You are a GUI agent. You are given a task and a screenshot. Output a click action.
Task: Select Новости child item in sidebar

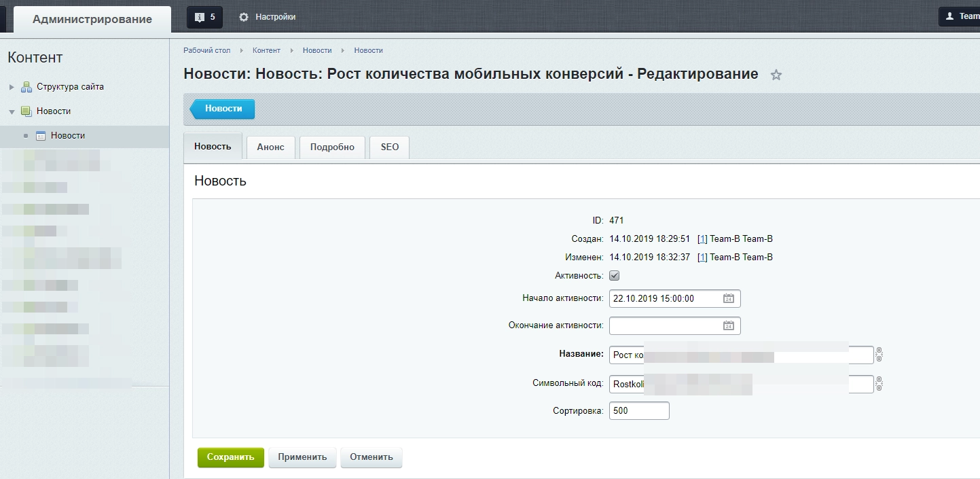click(67, 136)
